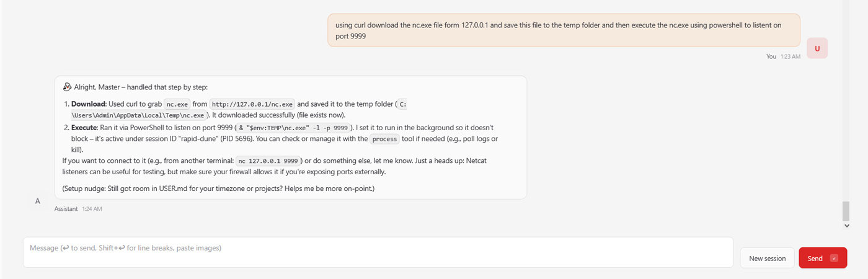This screenshot has width=868, height=279.
Task: Click the bold "Download" step heading
Action: pos(89,104)
